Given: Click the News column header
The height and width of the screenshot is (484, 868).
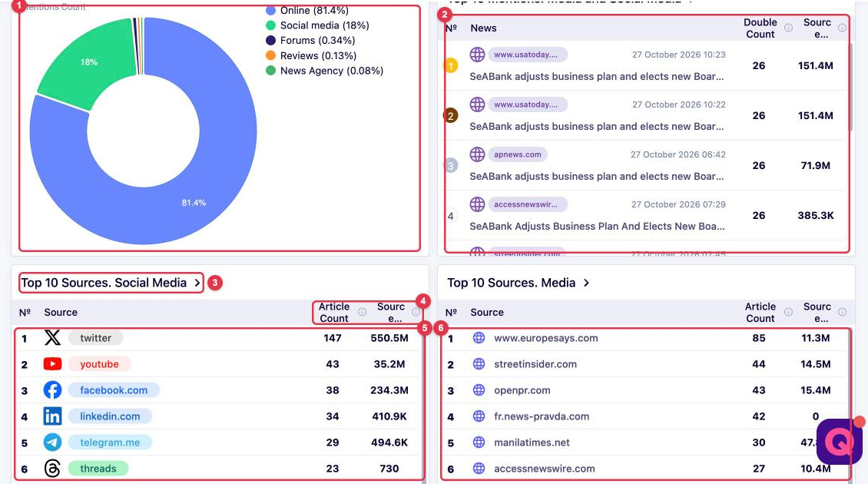Looking at the screenshot, I should pyautogui.click(x=483, y=28).
